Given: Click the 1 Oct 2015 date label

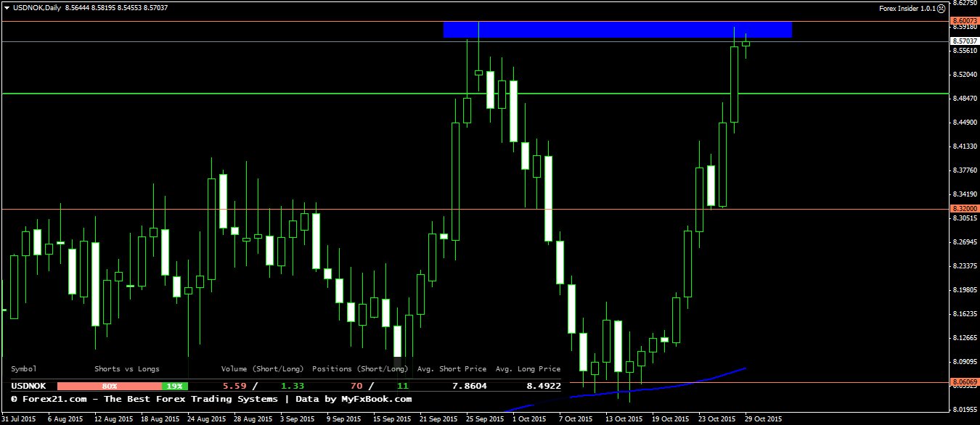Looking at the screenshot, I should pyautogui.click(x=529, y=418).
